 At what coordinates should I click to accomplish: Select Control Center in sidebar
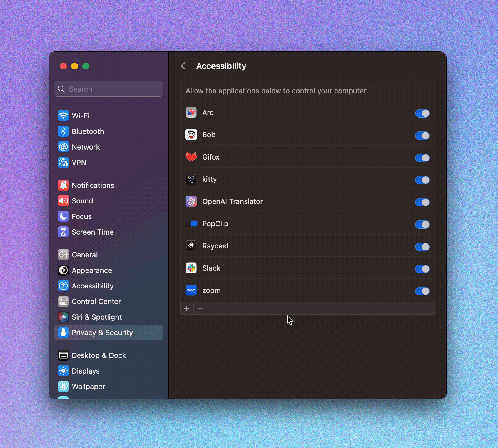[96, 302]
